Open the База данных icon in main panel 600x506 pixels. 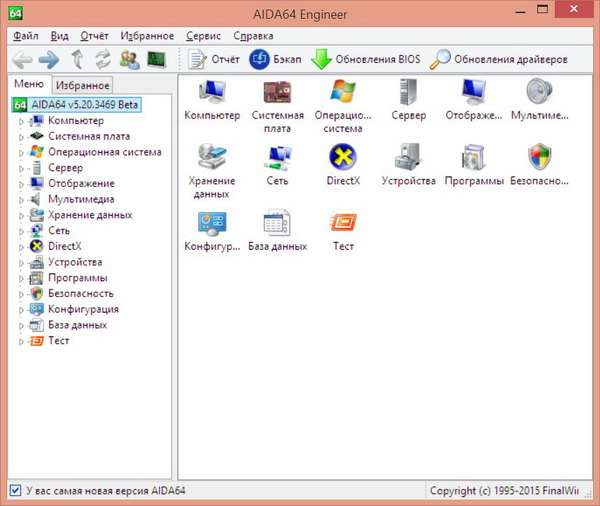(277, 222)
